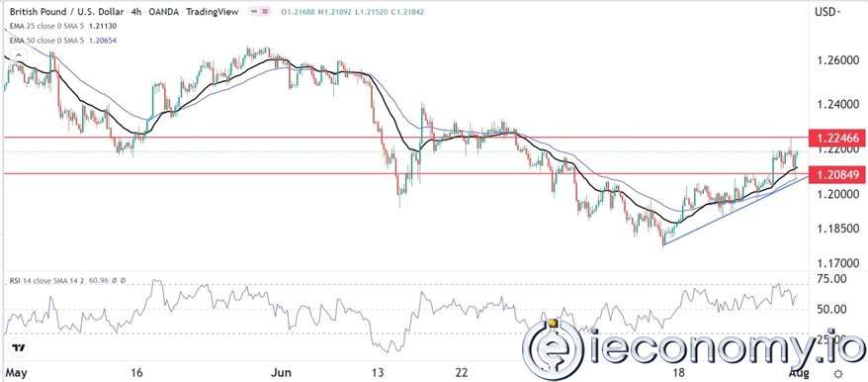Click the 16 date label on time axis
This screenshot has height=382, width=868.
(x=137, y=372)
